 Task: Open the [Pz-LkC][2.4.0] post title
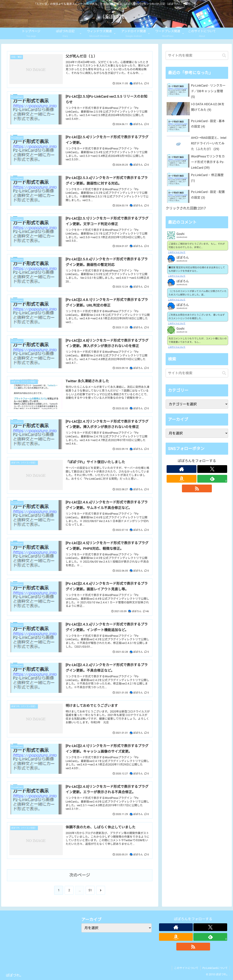pos(107,789)
